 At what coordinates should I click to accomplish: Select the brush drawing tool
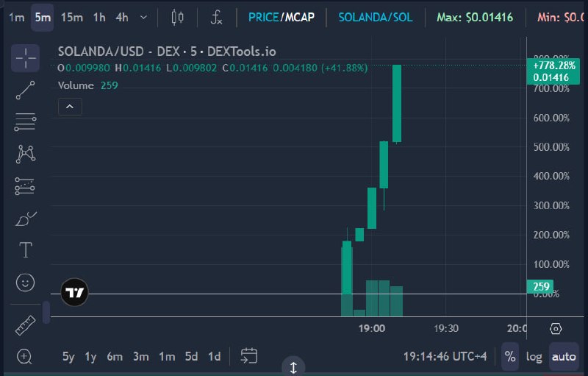[x=26, y=219]
